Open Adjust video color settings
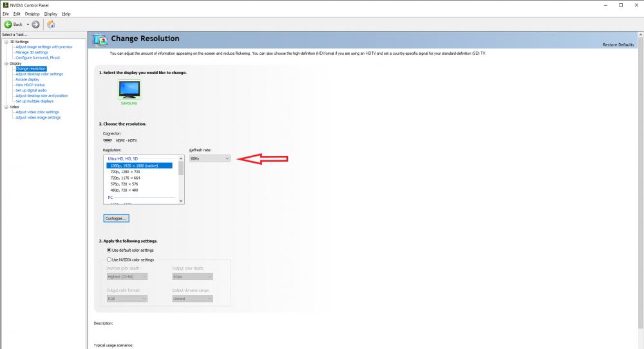 click(37, 112)
